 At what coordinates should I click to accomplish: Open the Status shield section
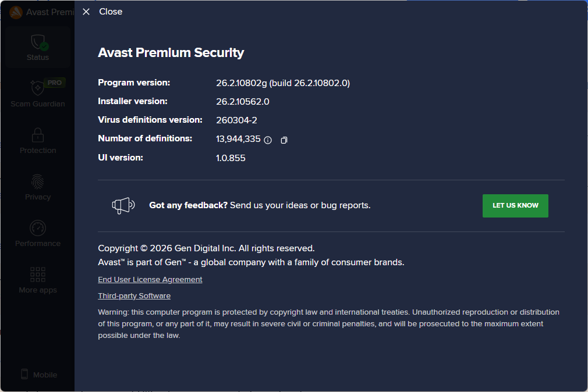point(38,48)
